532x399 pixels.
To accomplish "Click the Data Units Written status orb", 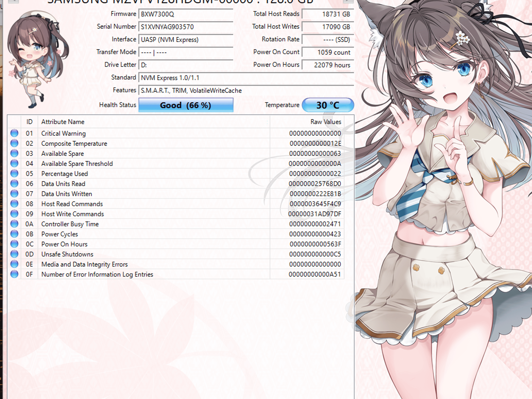I will (14, 194).
